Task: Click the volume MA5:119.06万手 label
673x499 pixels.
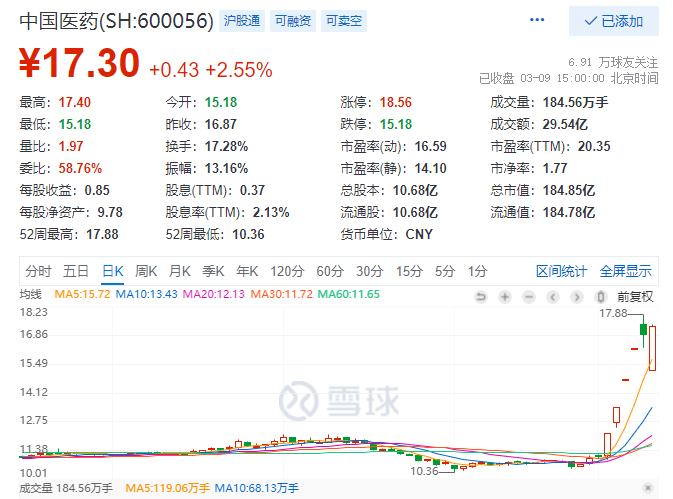Action: click(167, 488)
